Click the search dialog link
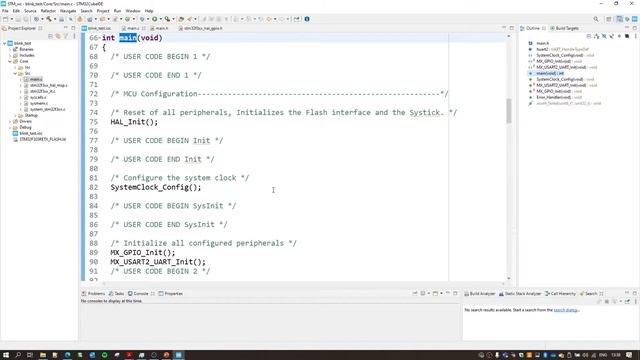The width and height of the screenshot is (640, 360). click(565, 310)
